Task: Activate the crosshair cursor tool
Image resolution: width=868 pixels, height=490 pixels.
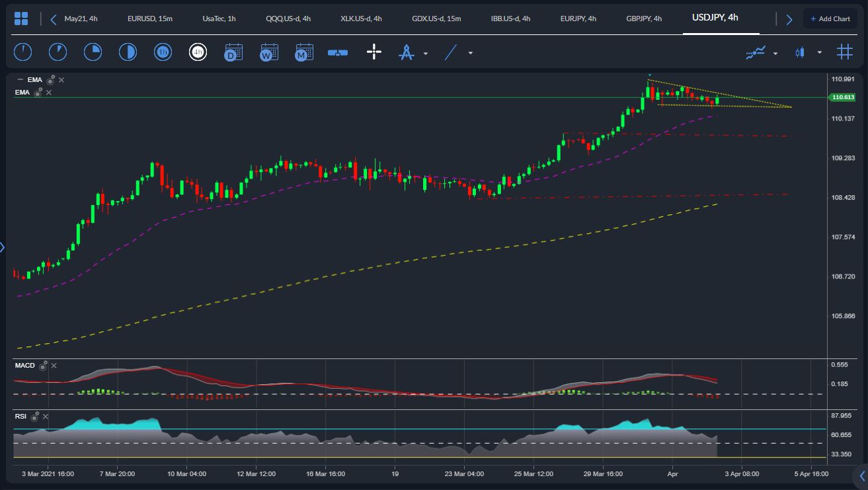Action: pos(374,52)
